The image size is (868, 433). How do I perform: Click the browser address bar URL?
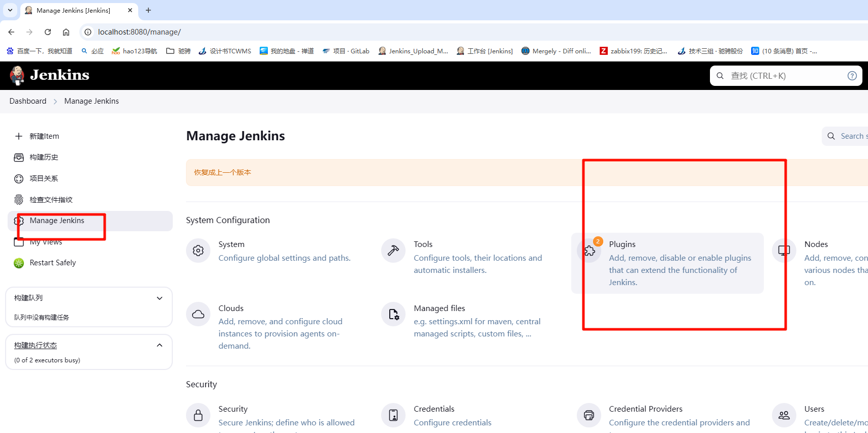(139, 32)
